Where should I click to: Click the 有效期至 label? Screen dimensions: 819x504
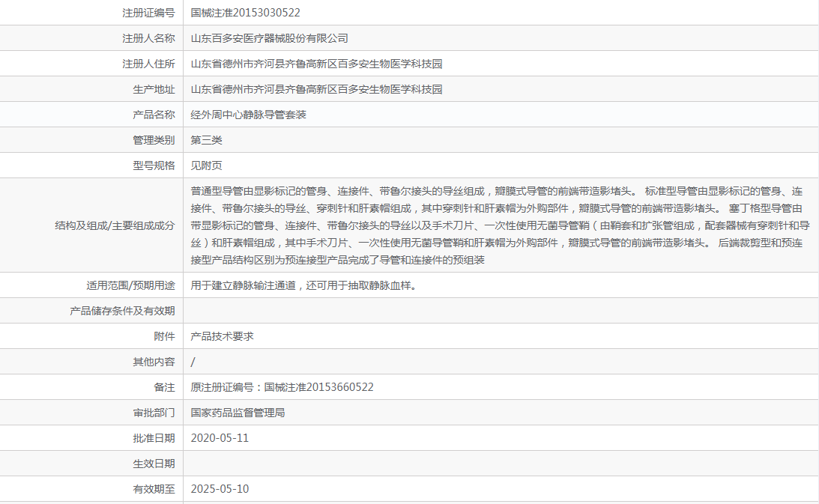[154, 489]
